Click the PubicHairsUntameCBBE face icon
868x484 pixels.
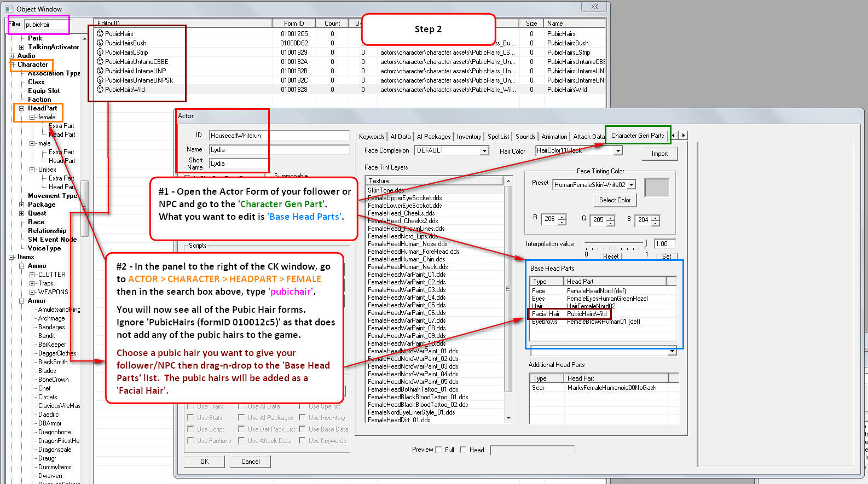100,61
